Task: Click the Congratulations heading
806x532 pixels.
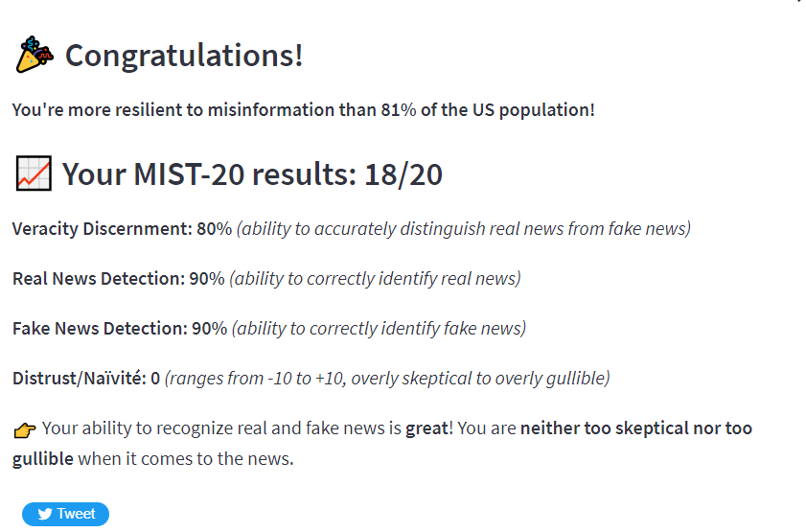Action: pyautogui.click(x=184, y=55)
